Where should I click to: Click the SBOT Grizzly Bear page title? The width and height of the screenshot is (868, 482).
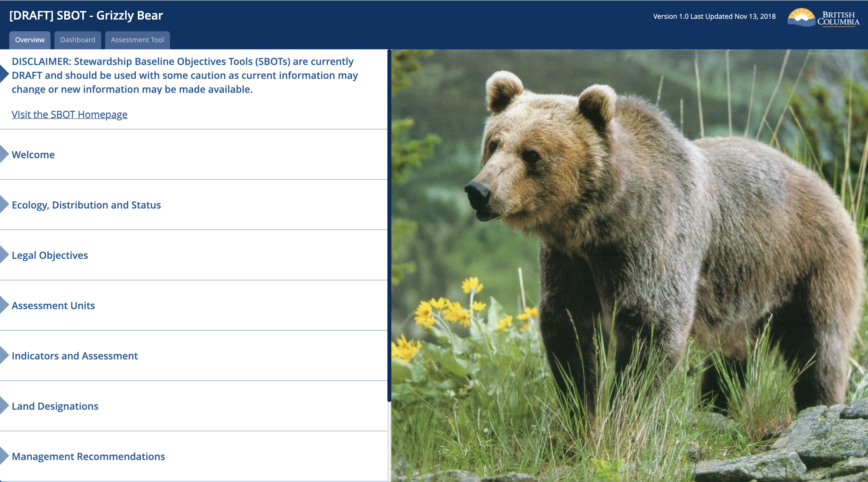pos(86,15)
